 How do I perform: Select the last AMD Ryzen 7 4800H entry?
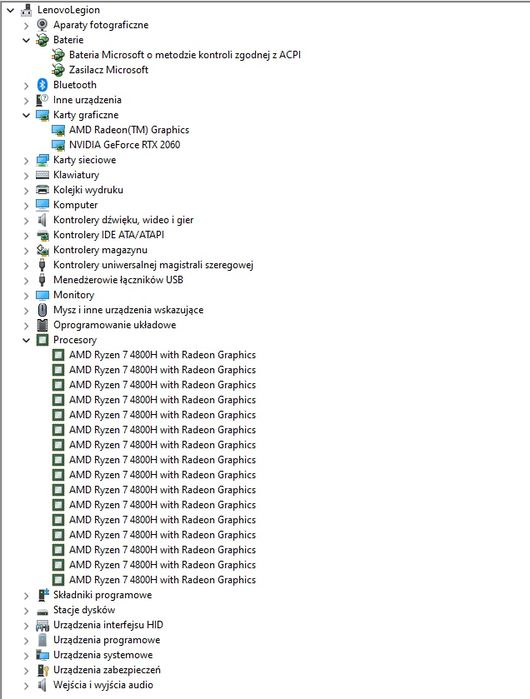pos(162,580)
